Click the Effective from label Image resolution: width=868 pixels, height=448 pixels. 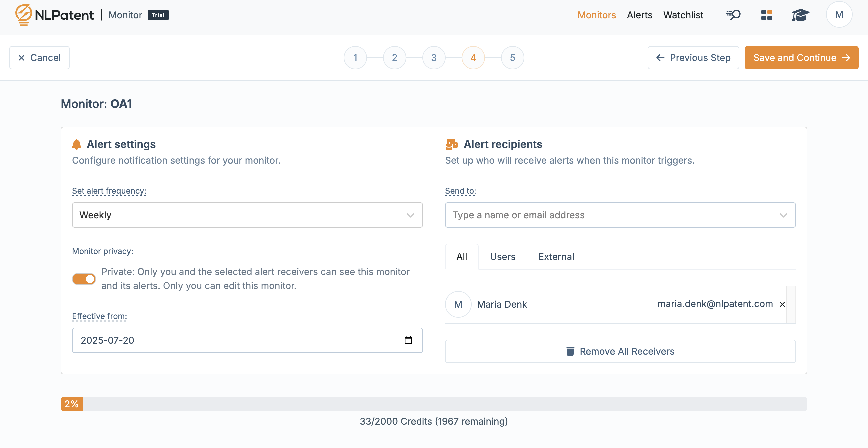point(99,316)
